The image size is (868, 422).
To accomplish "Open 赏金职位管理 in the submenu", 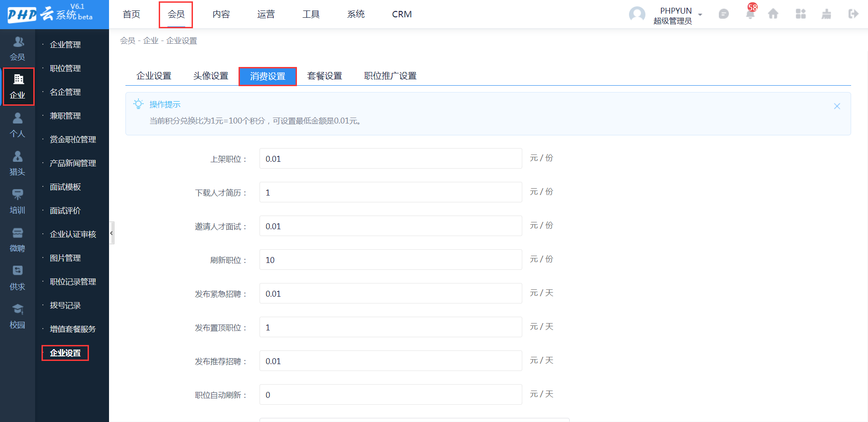I will [x=73, y=139].
